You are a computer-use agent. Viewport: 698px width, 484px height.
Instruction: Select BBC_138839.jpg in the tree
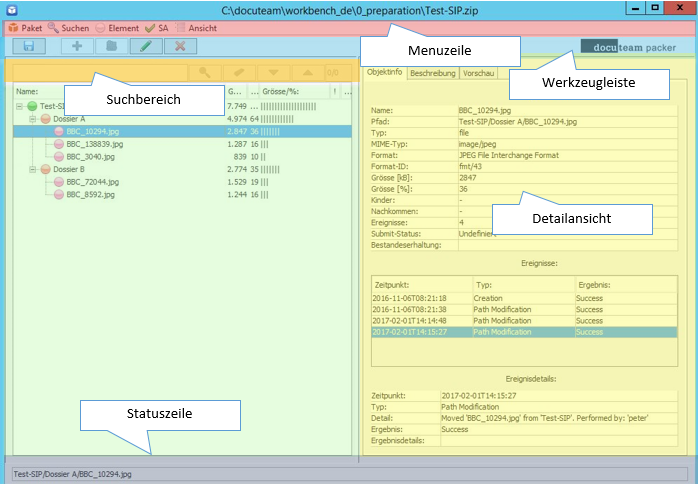pos(95,144)
